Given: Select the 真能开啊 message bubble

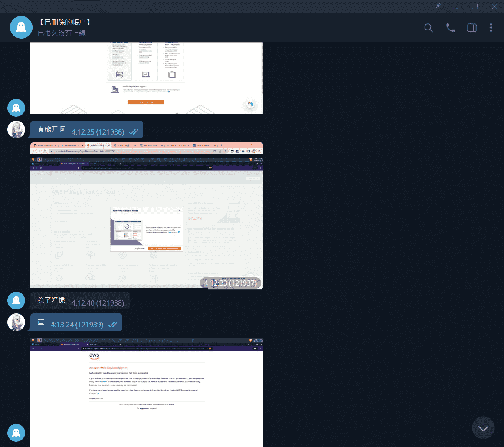Looking at the screenshot, I should click(87, 130).
